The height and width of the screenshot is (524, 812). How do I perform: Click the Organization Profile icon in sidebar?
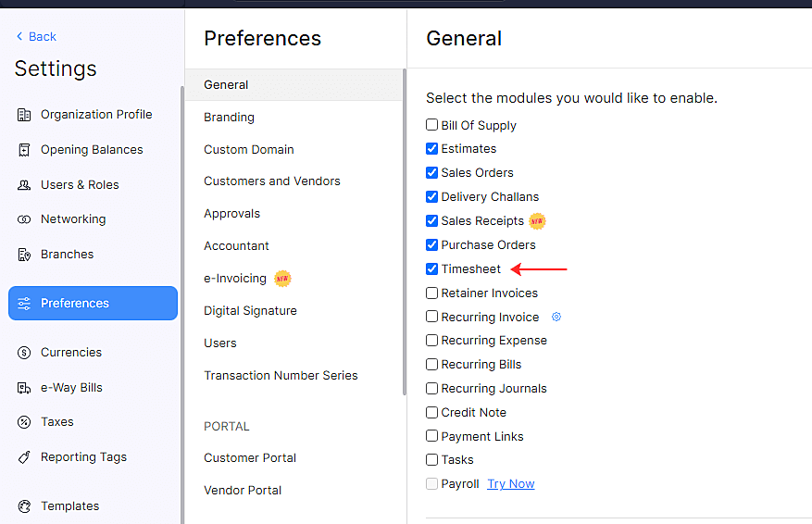pos(24,115)
